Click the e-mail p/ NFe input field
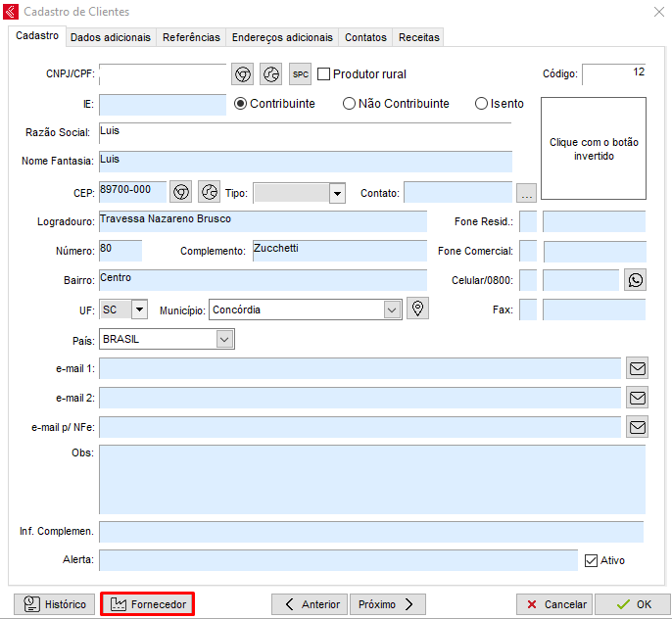This screenshot has height=619, width=672. (x=360, y=427)
